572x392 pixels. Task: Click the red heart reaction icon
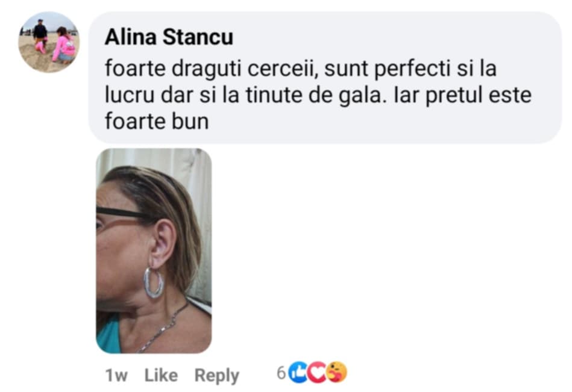point(316,372)
